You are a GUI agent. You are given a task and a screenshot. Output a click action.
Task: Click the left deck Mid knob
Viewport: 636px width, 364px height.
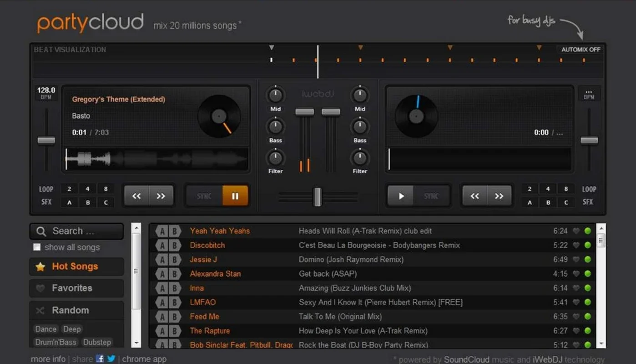pyautogui.click(x=275, y=95)
